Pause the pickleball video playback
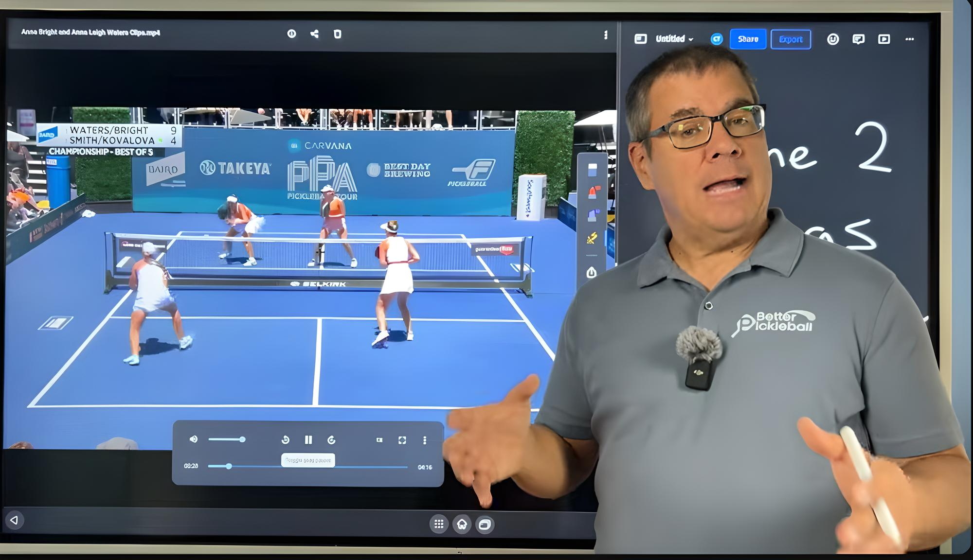The image size is (973, 560). (308, 440)
